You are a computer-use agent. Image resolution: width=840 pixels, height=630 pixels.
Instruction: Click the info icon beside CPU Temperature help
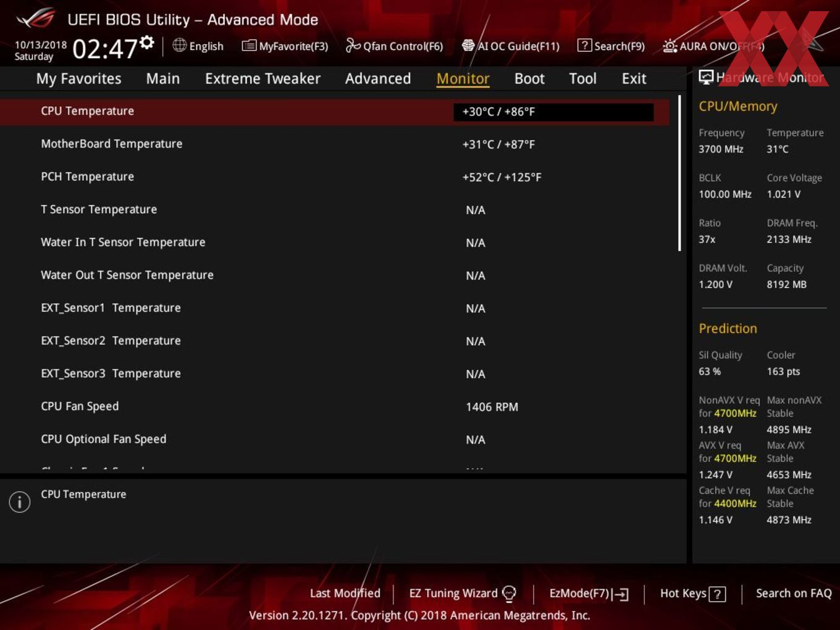[20, 502]
